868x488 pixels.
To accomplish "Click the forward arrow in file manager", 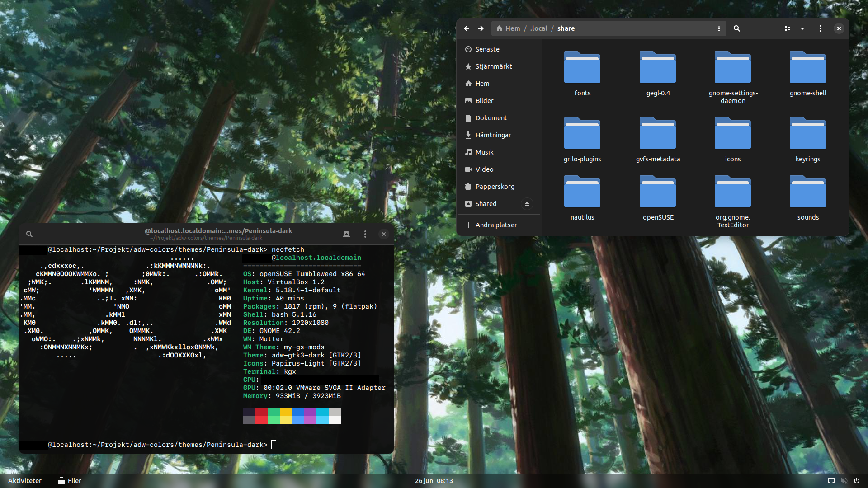I will point(481,28).
